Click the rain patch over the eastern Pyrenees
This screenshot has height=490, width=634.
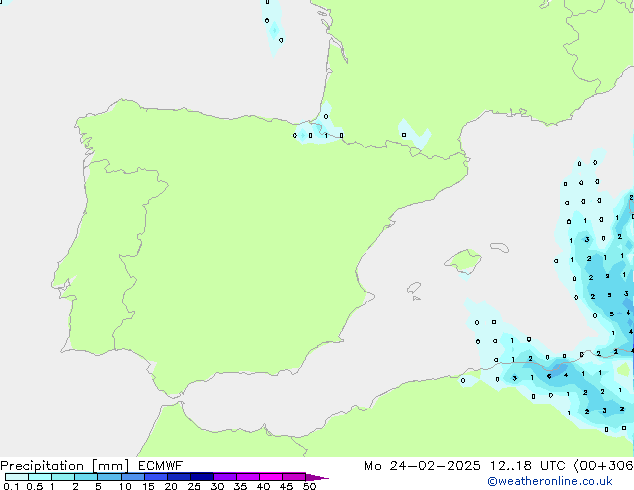[415, 137]
